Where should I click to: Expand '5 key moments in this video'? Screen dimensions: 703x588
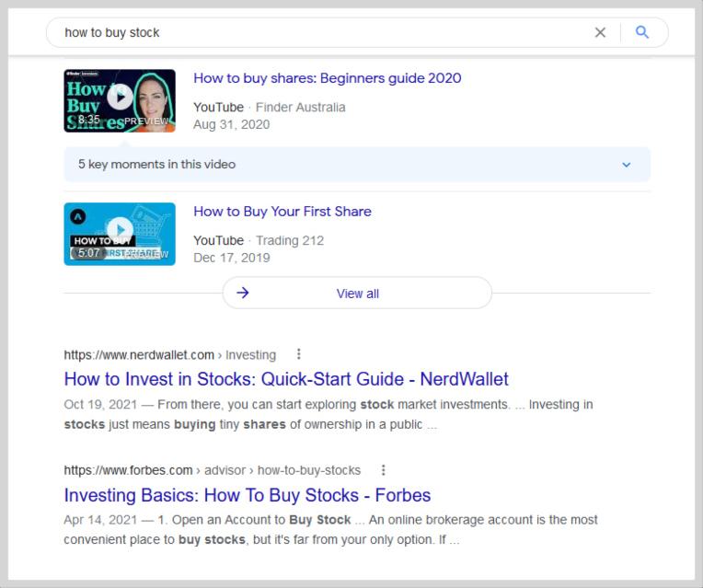357,164
